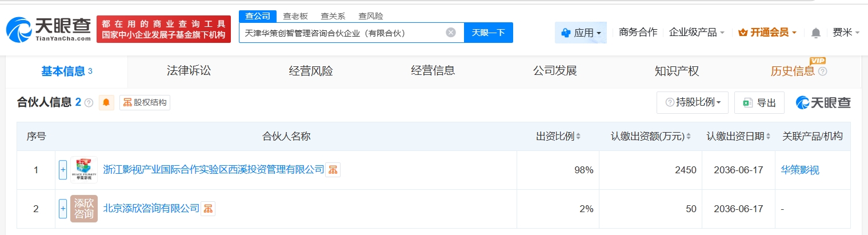Expand row 1 partner with plus button
Image resolution: width=868 pixels, height=235 pixels.
[x=63, y=170]
